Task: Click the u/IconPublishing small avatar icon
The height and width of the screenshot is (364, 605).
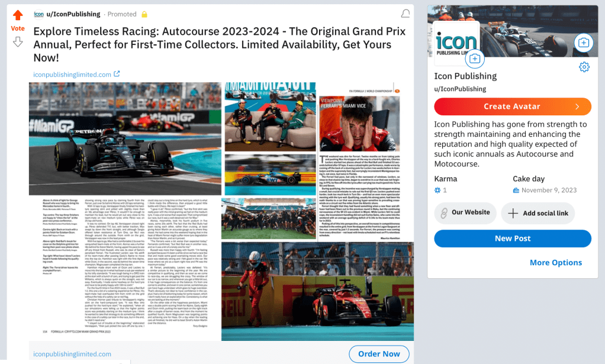Action: (x=38, y=14)
